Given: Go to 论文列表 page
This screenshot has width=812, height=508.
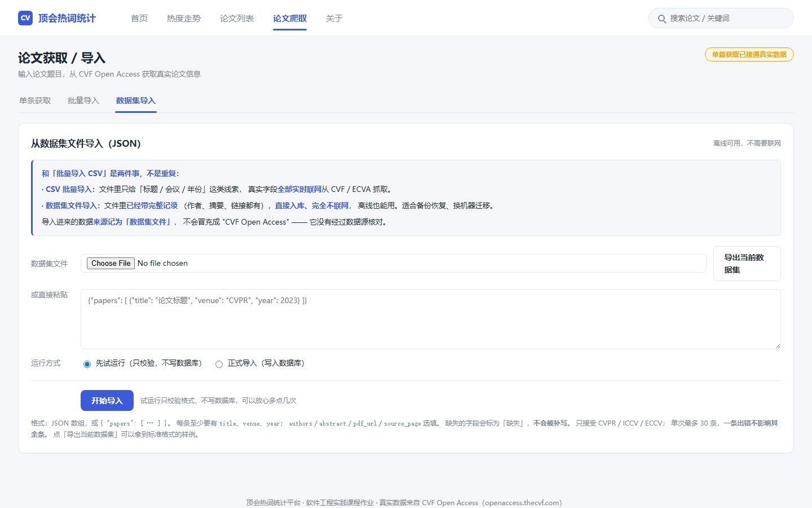Looking at the screenshot, I should (x=237, y=19).
